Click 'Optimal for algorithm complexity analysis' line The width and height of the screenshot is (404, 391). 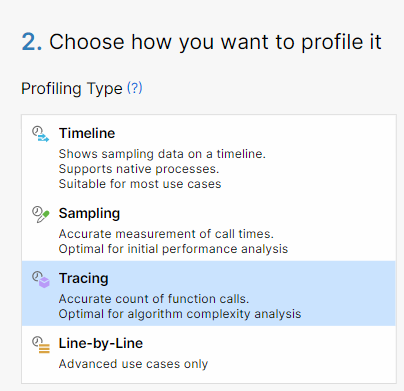(180, 314)
